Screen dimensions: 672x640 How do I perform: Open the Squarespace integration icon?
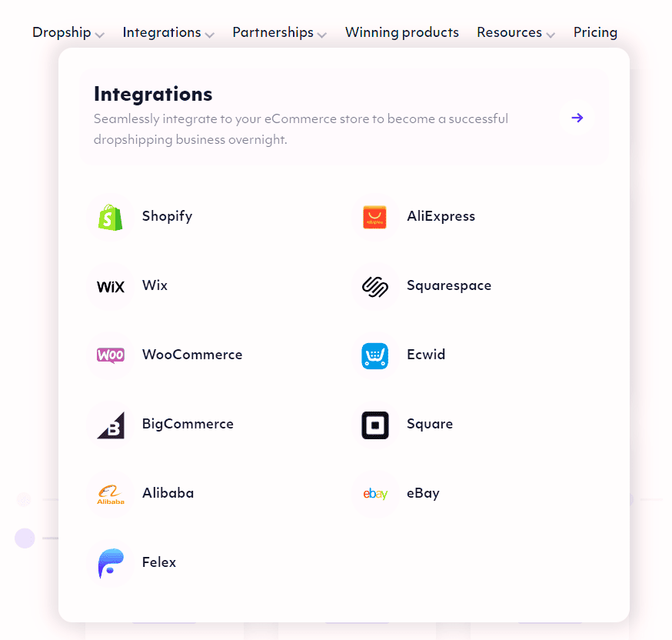tap(374, 285)
